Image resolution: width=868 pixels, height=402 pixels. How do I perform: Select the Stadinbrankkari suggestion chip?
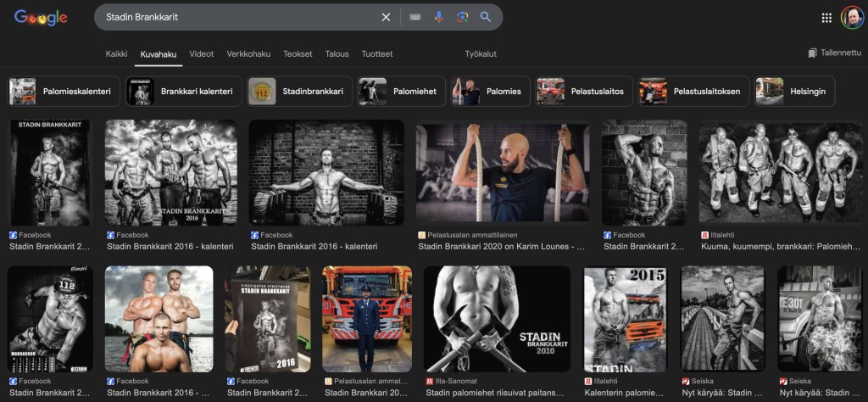(300, 92)
